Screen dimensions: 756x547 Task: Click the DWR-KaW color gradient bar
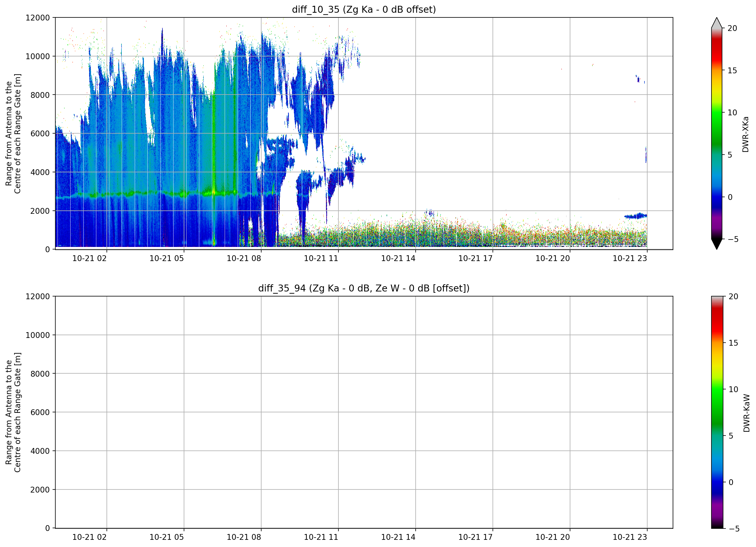(x=717, y=412)
